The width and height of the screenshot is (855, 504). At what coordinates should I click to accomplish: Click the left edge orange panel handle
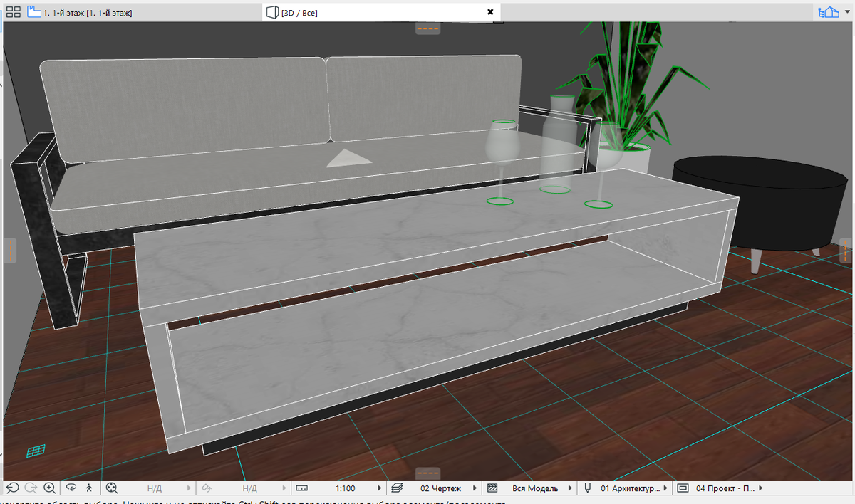[9, 251]
